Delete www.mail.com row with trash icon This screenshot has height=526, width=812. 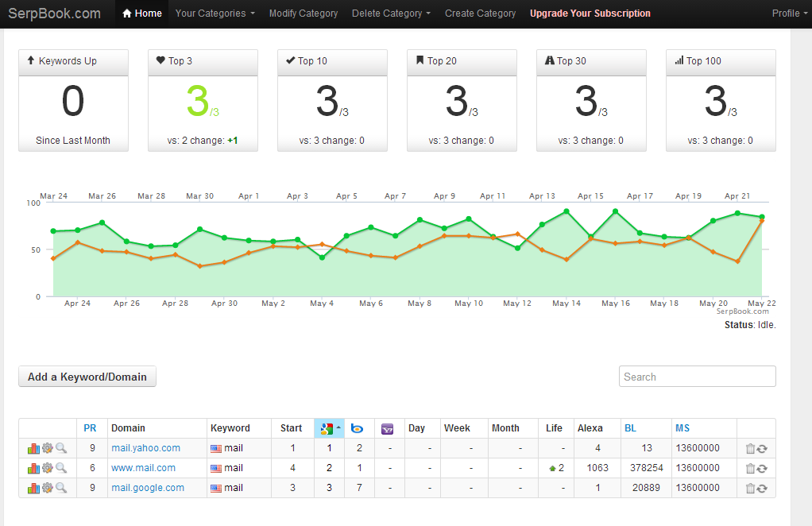[x=750, y=469]
